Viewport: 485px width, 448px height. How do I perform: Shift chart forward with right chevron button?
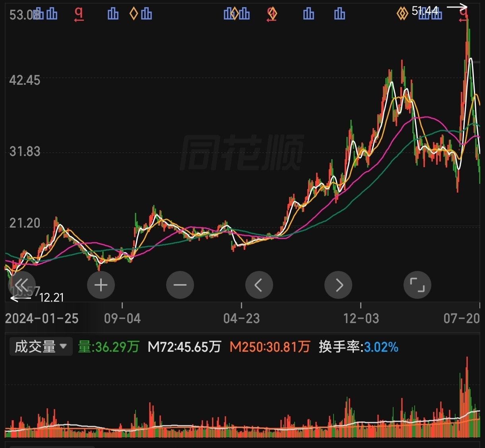pyautogui.click(x=338, y=285)
